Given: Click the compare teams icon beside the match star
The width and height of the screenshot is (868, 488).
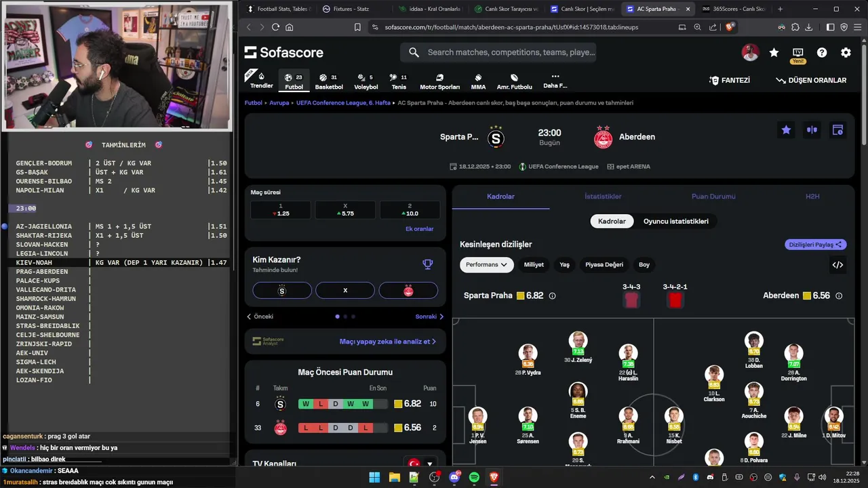Looking at the screenshot, I should click(812, 130).
